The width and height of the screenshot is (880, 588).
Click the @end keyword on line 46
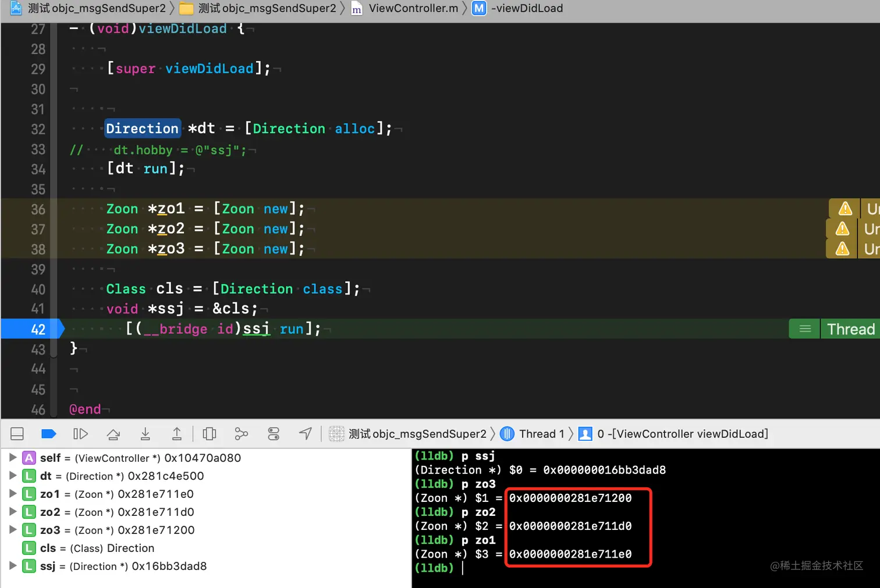[85, 409]
